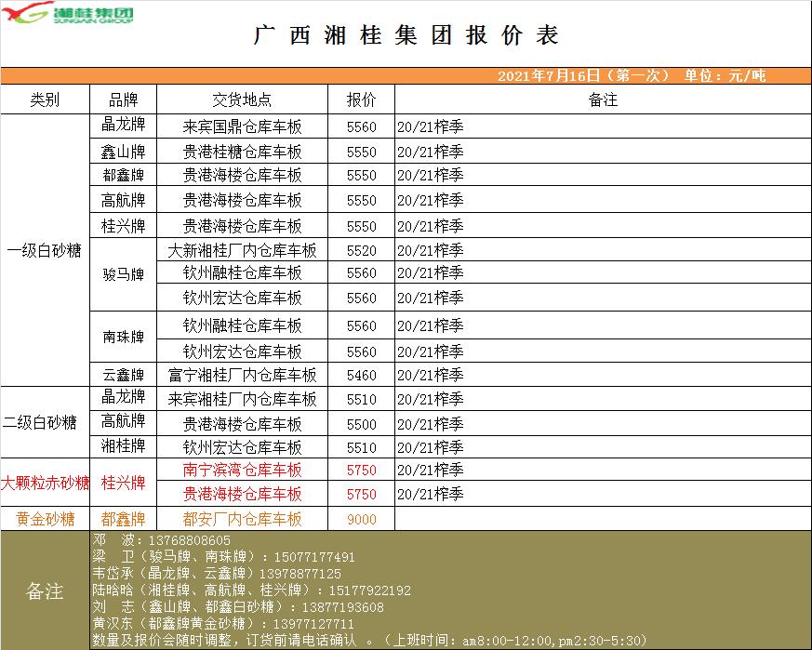Click the 广西湘桂集团报价表 title
This screenshot has height=650, width=812.
406,35
